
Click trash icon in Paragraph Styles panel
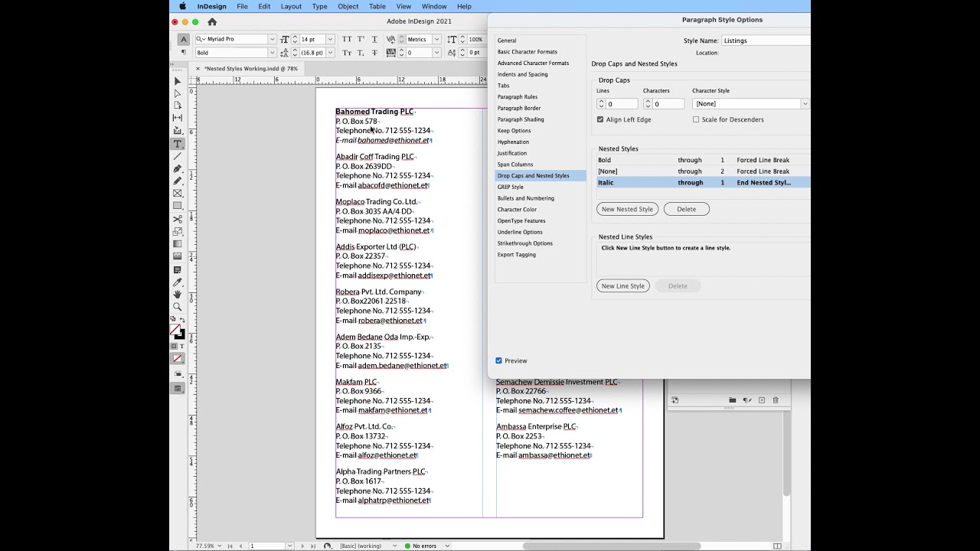(776, 400)
